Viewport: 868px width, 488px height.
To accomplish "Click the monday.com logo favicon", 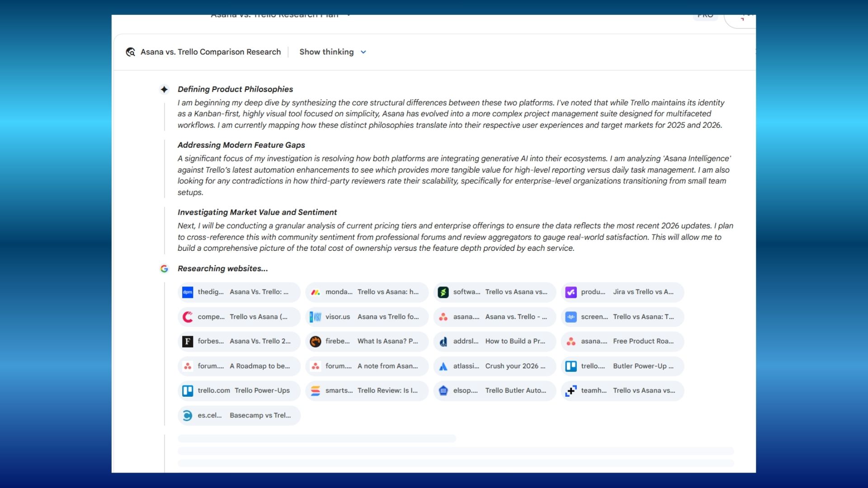I will [315, 292].
